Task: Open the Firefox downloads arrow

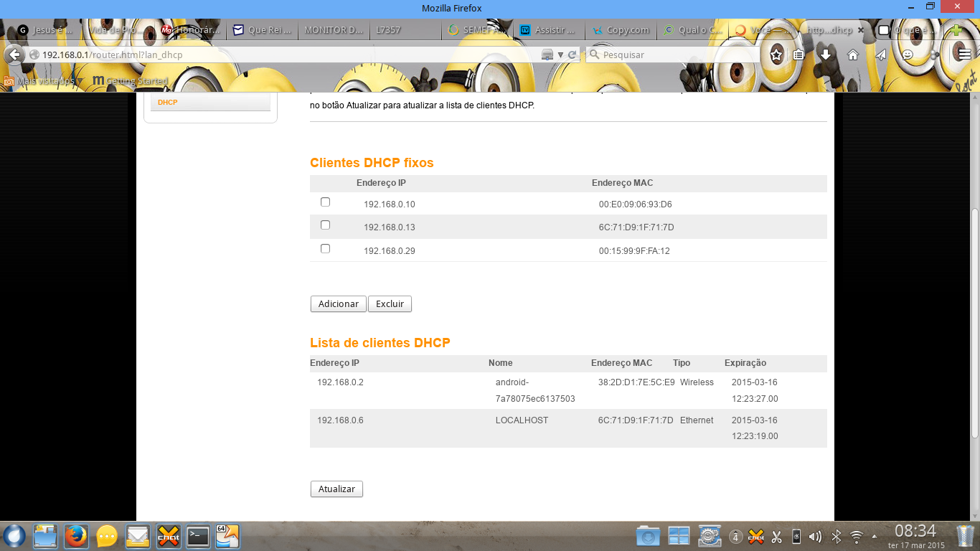Action: coord(826,55)
